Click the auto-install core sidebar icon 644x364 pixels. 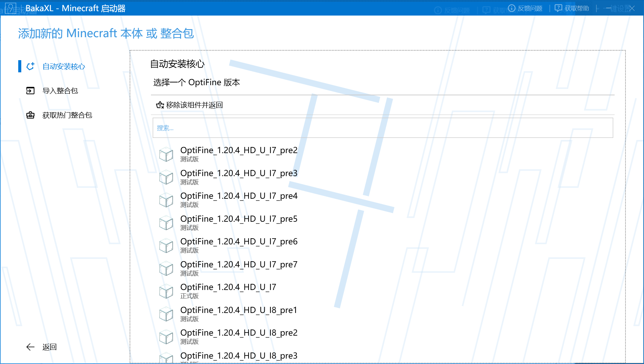pos(30,66)
